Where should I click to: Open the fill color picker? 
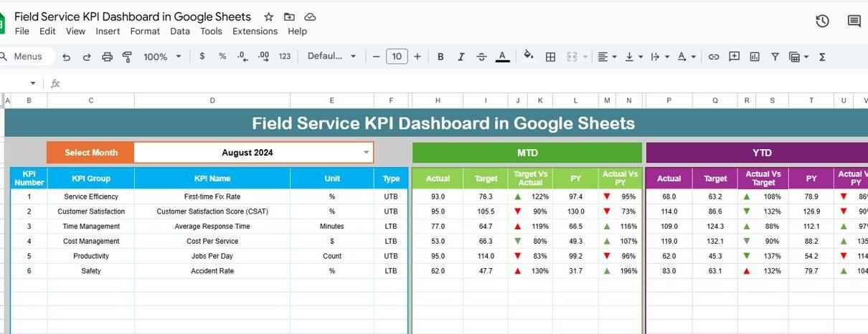pos(529,57)
